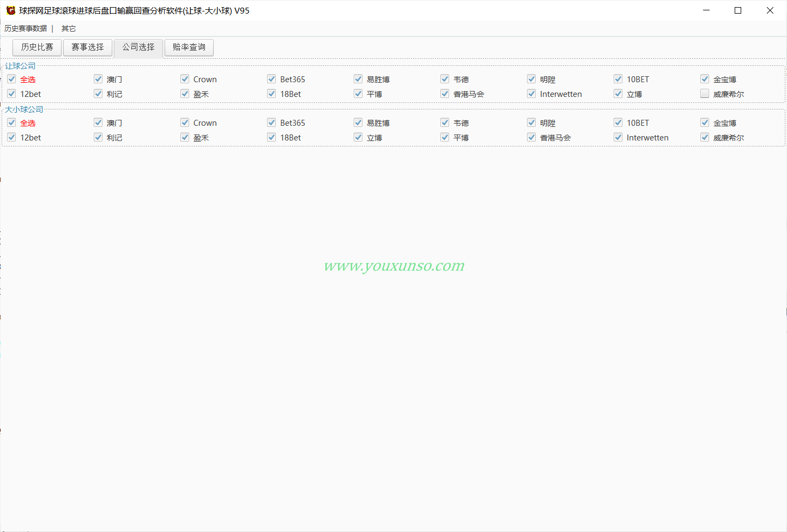Toggle 平博 in 让球公司 group
Viewport: 787px width, 532px height.
[x=358, y=94]
